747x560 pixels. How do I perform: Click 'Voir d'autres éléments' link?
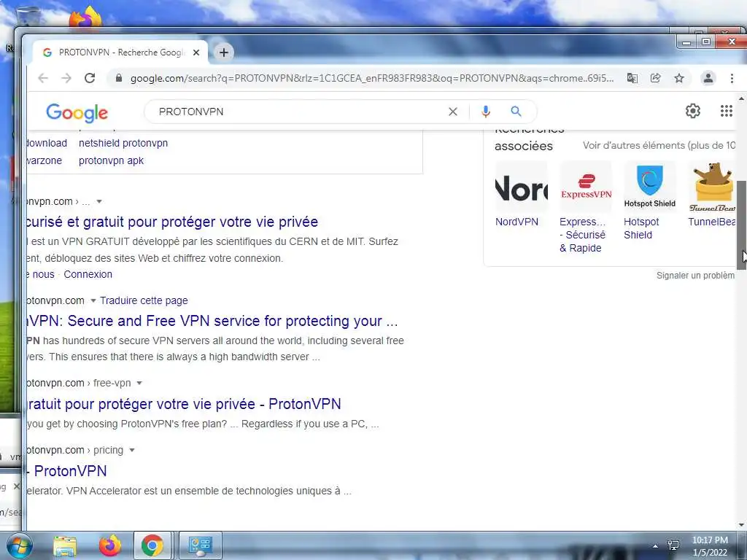pyautogui.click(x=659, y=146)
